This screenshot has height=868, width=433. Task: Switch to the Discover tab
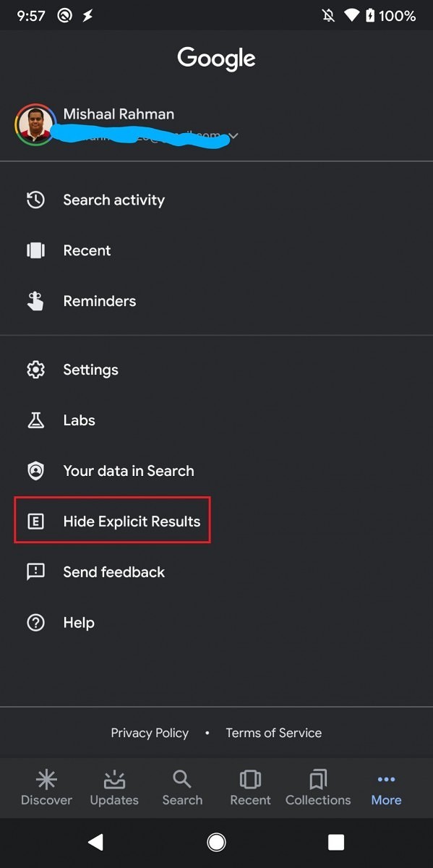click(46, 788)
